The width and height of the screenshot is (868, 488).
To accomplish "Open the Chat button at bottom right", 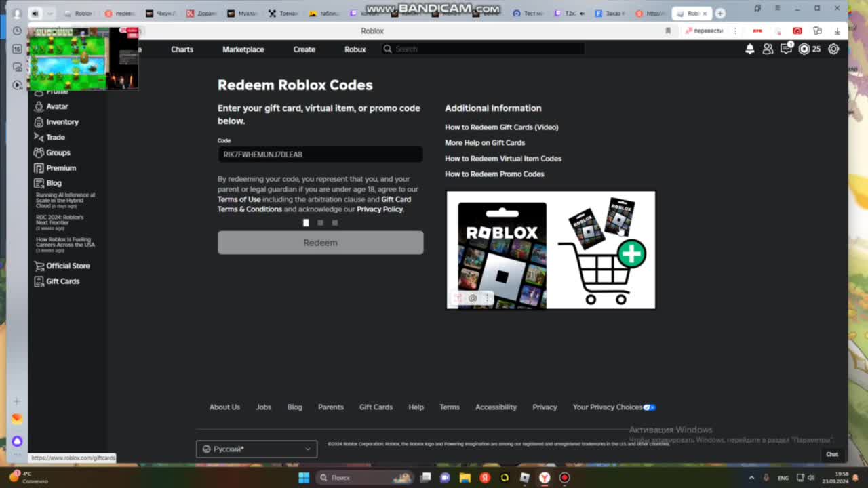I will tap(832, 454).
